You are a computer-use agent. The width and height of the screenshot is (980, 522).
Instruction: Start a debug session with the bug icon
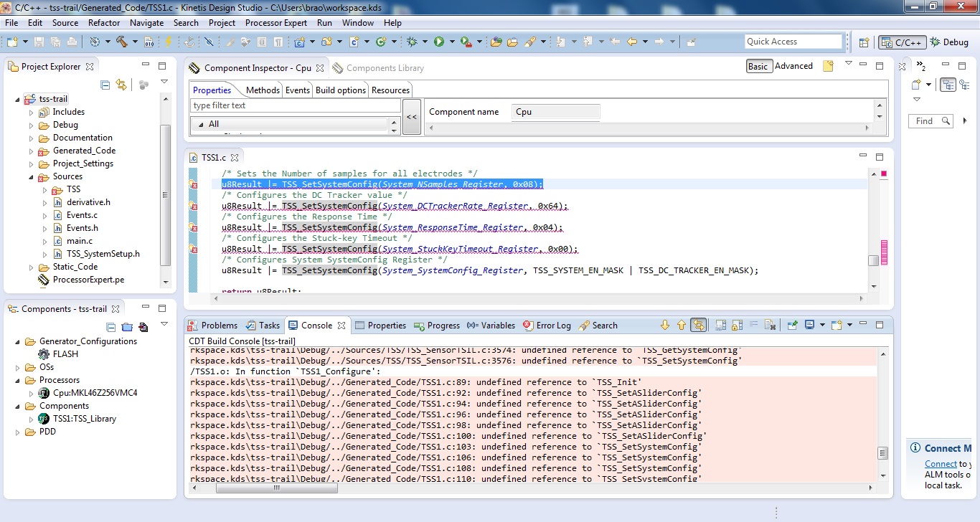(x=412, y=42)
